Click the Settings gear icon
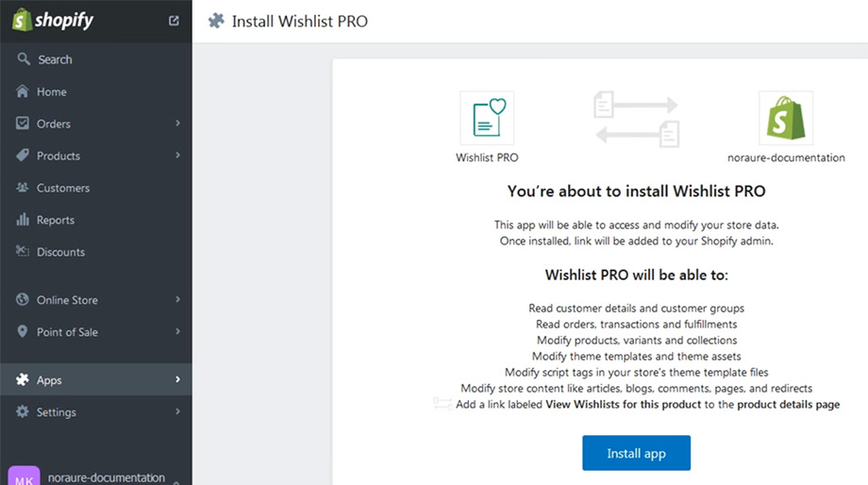The width and height of the screenshot is (868, 485). (22, 411)
